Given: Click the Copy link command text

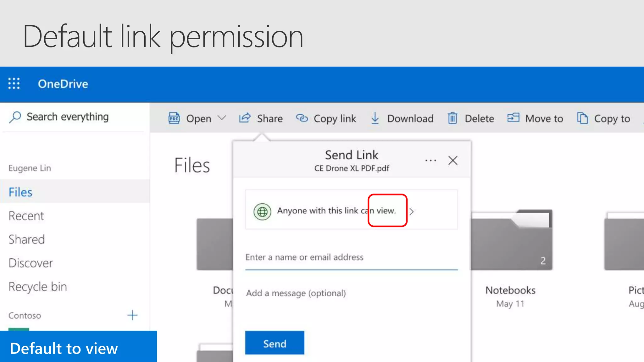Looking at the screenshot, I should [x=335, y=118].
